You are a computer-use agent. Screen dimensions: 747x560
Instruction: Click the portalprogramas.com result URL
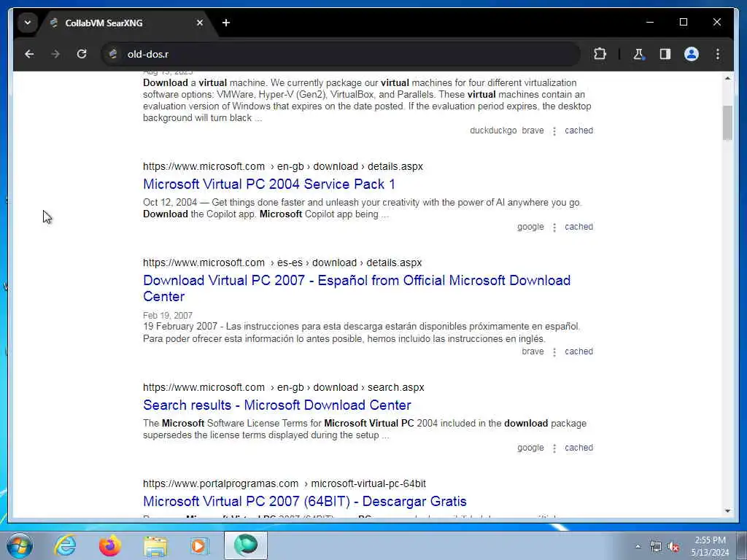point(285,484)
